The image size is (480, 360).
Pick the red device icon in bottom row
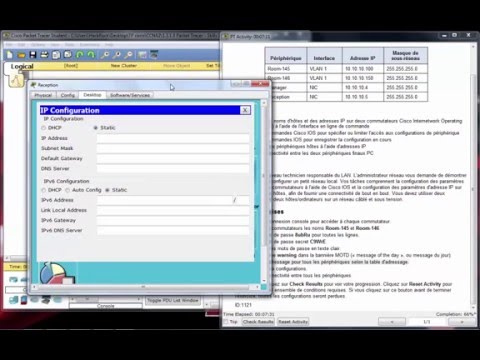[24, 300]
